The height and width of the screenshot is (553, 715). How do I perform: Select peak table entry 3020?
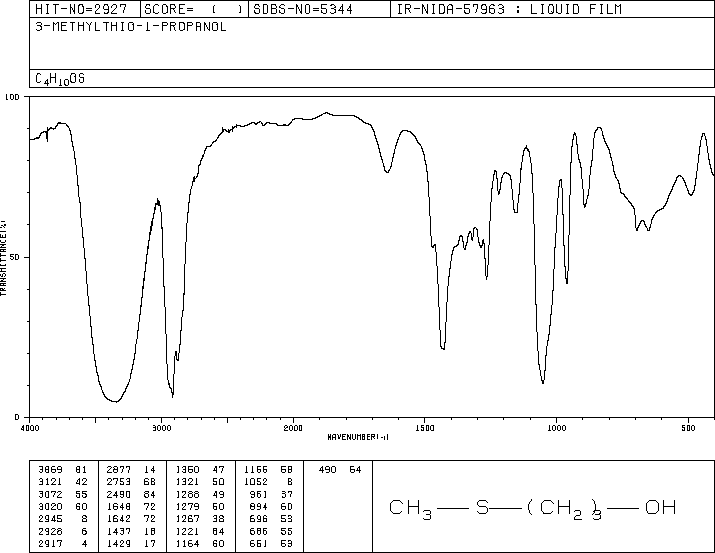click(50, 506)
